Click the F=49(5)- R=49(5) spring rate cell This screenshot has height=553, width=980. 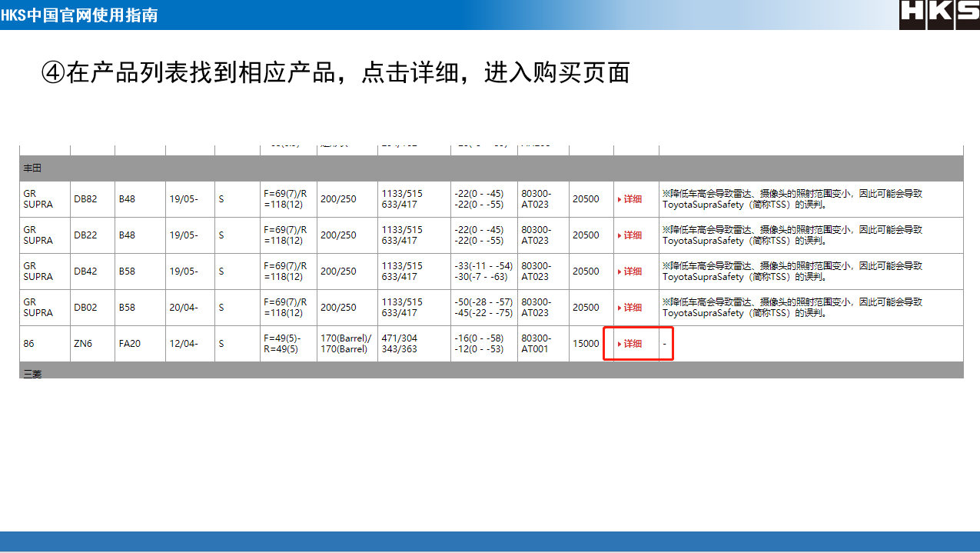pos(282,344)
